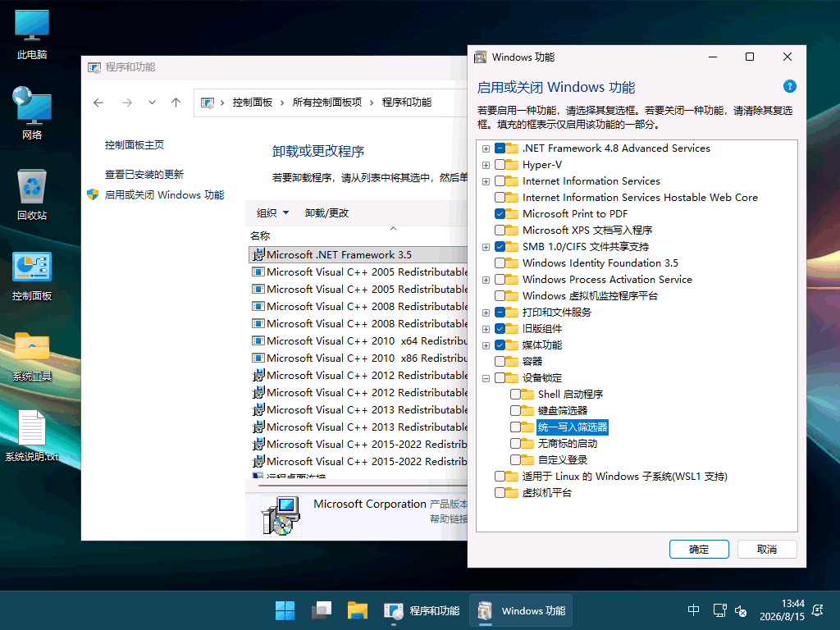The height and width of the screenshot is (630, 840).
Task: Toggle the .NET Framework 4.8 Advanced Services checkbox
Action: (x=500, y=148)
